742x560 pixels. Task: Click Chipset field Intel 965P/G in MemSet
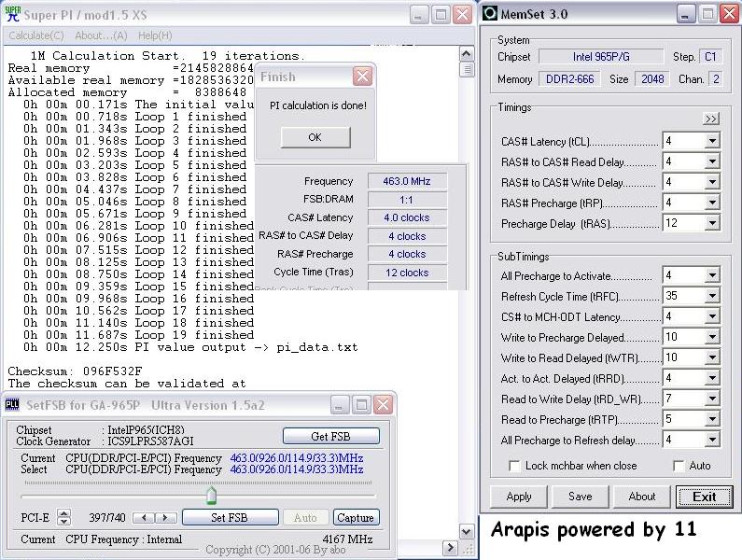(x=601, y=57)
